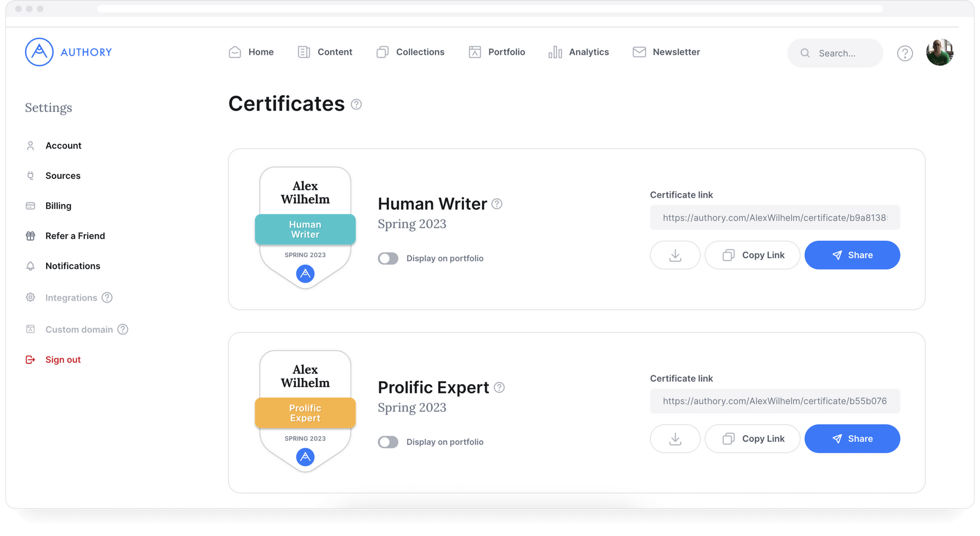Click the Refer a Friend gift icon
980x536 pixels.
(x=30, y=236)
